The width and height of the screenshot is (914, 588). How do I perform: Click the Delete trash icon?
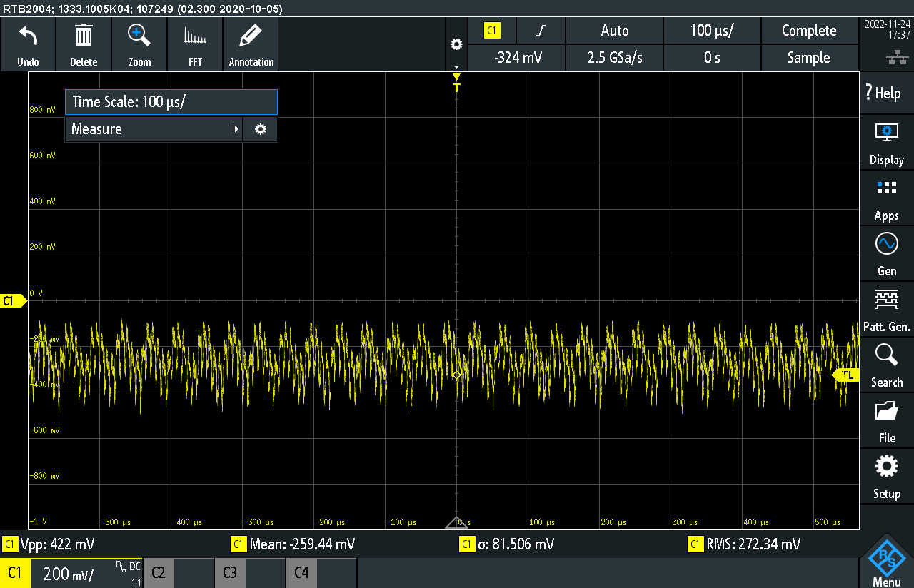84,36
